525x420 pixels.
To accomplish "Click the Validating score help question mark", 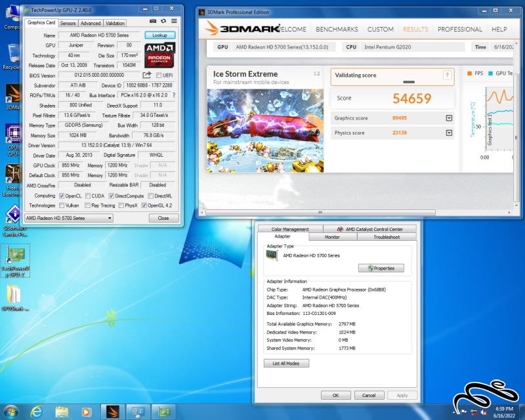I will 447,75.
